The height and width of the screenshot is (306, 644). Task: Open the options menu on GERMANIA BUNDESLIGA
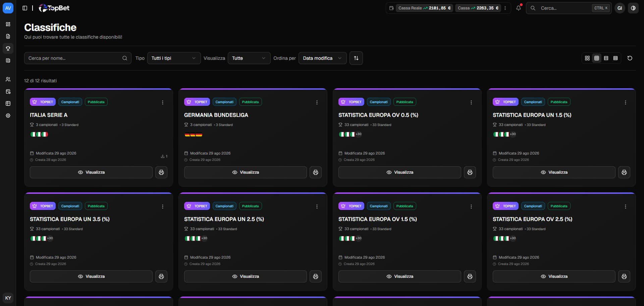(x=317, y=102)
